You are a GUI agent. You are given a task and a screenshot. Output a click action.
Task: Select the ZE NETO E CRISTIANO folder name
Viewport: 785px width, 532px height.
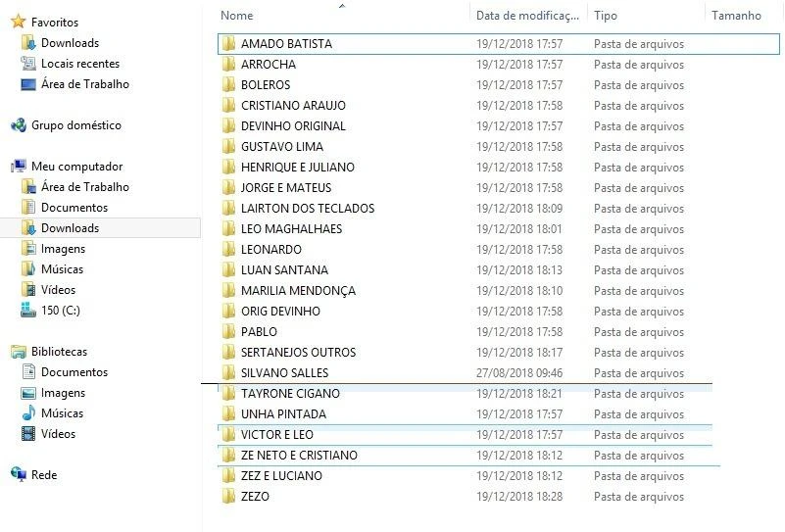[x=299, y=455]
